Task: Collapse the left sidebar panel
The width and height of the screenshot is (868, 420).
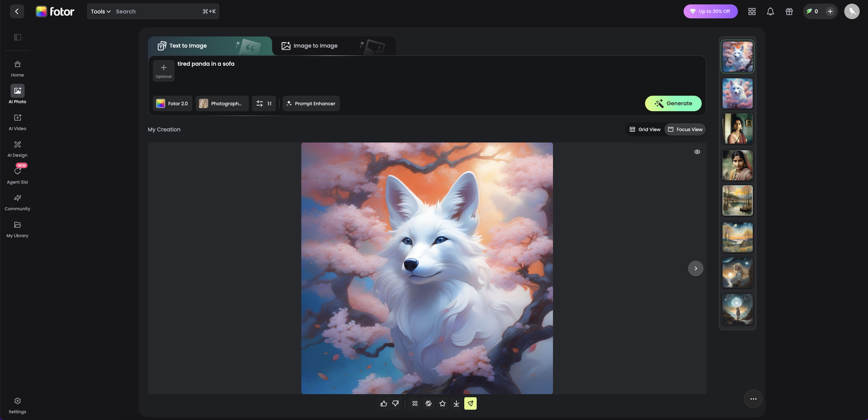Action: tap(18, 37)
